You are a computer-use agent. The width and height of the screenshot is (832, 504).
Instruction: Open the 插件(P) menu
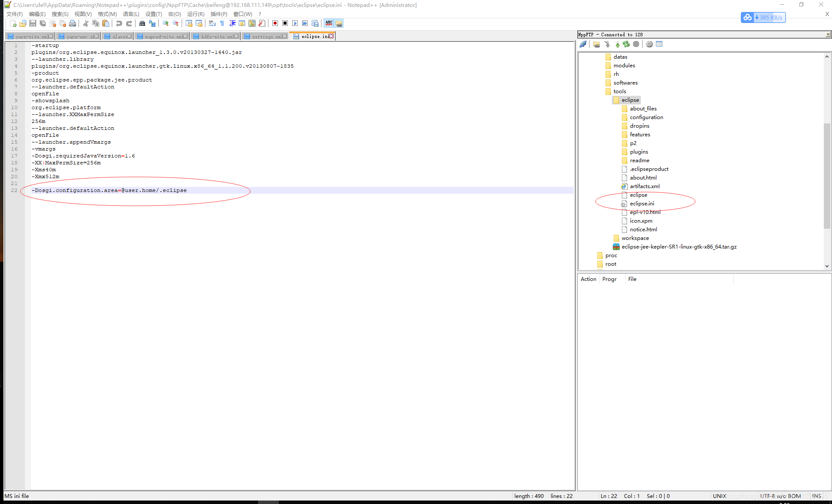(219, 14)
